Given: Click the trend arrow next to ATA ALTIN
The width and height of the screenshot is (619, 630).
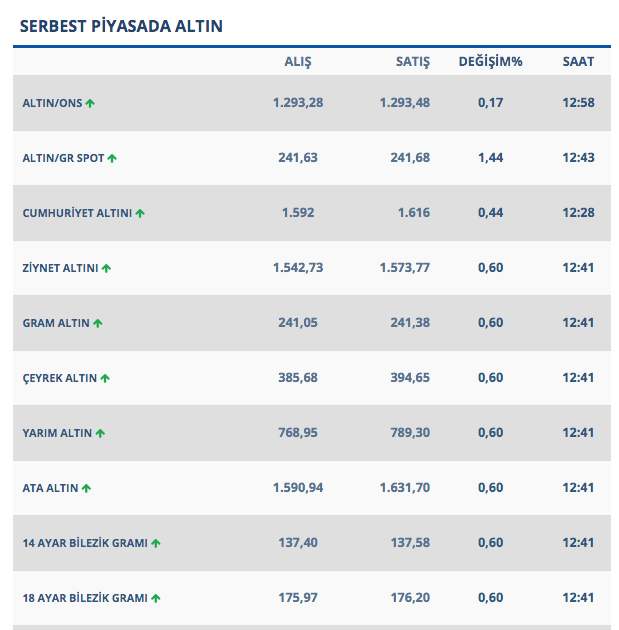Looking at the screenshot, I should pos(87,488).
